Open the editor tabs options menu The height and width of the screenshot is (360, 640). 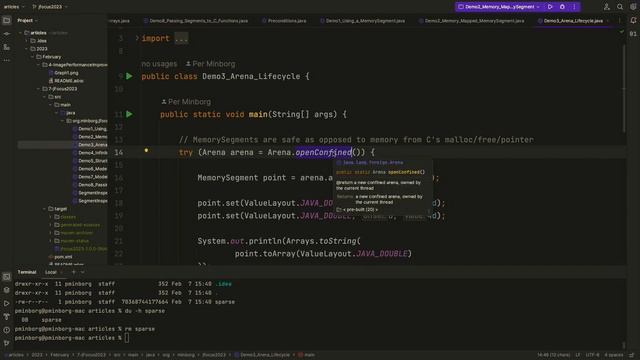click(619, 20)
